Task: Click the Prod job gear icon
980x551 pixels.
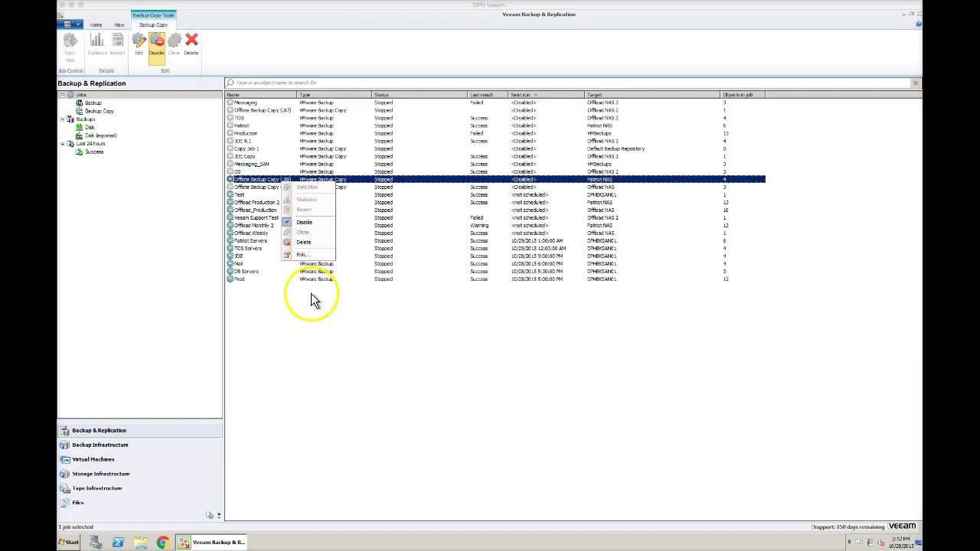Action: (230, 279)
